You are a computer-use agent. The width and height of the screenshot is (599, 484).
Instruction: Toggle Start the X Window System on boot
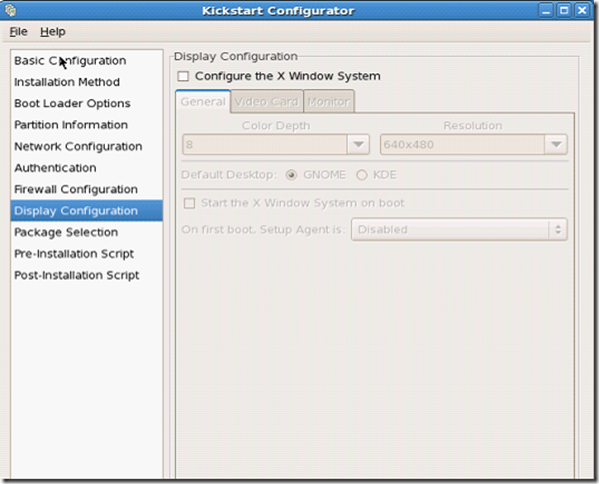coord(189,203)
